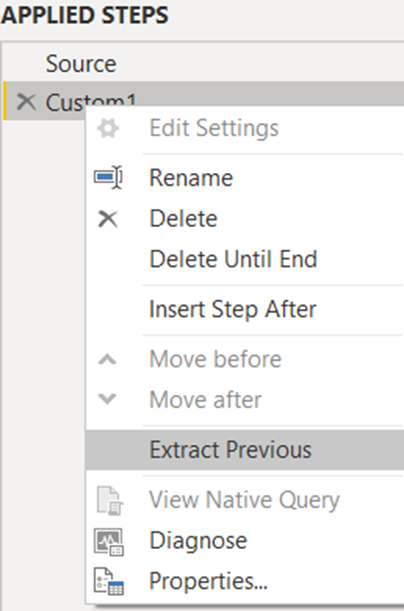Select Extract Previous menu item

(x=245, y=450)
